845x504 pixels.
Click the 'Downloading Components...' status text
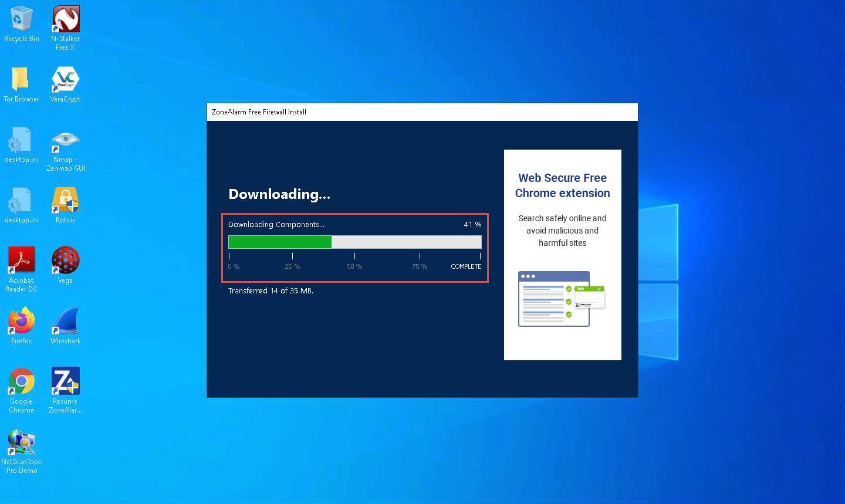coord(276,225)
